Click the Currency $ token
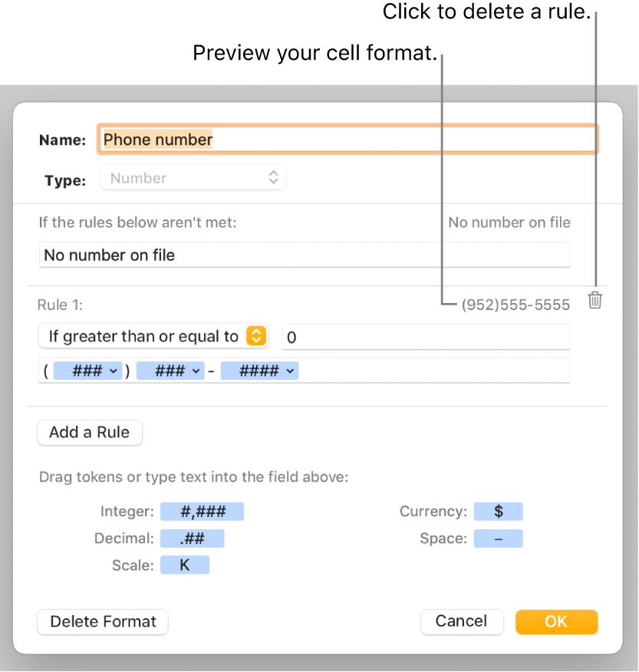 click(x=499, y=512)
